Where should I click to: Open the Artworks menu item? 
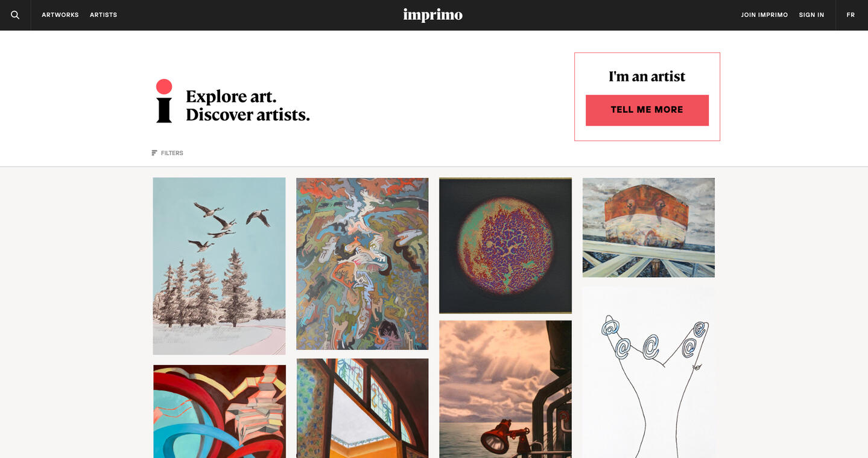(x=60, y=15)
